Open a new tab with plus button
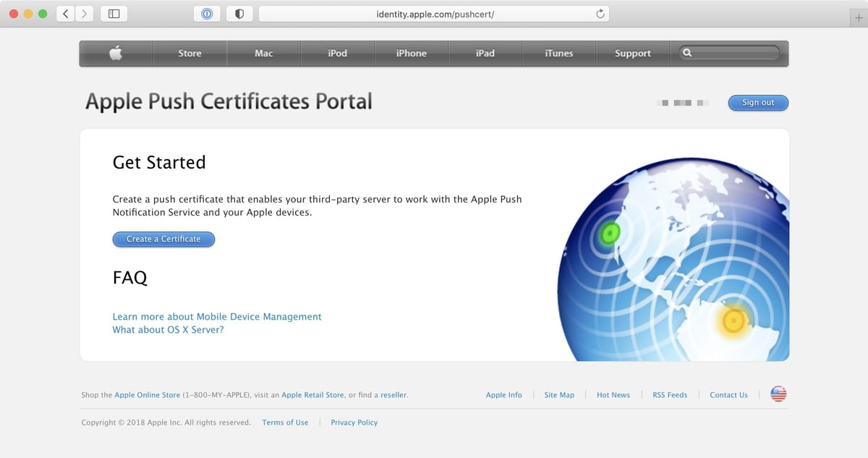The image size is (868, 458). [859, 17]
